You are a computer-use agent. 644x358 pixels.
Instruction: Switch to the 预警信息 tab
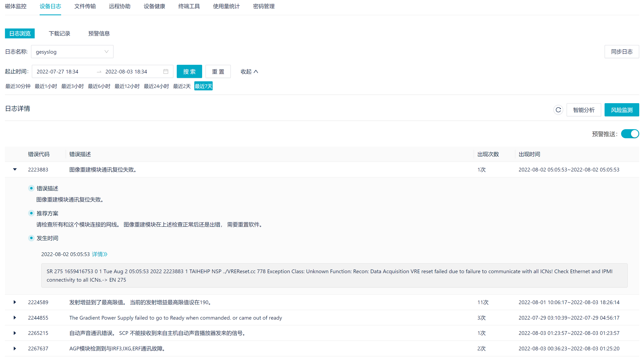99,33
